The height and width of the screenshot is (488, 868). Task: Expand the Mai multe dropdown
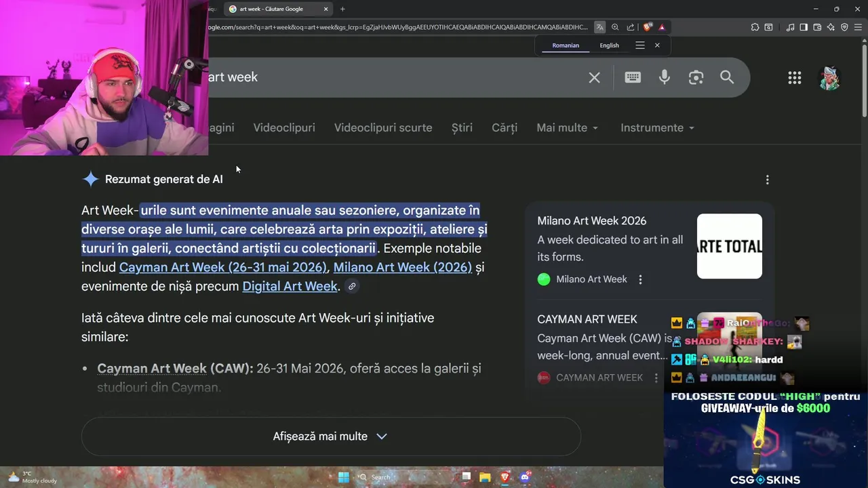tap(568, 127)
